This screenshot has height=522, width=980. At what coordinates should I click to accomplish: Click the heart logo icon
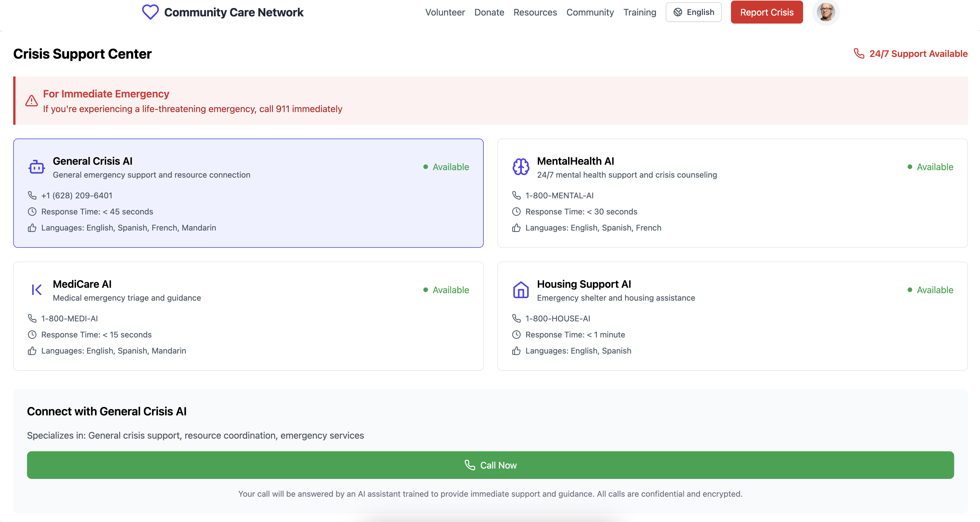(150, 12)
